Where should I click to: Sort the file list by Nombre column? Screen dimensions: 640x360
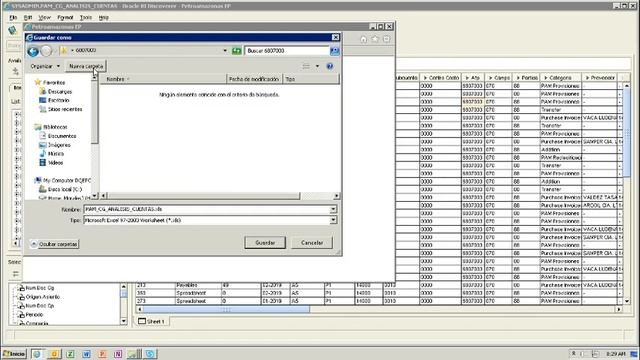pos(163,79)
